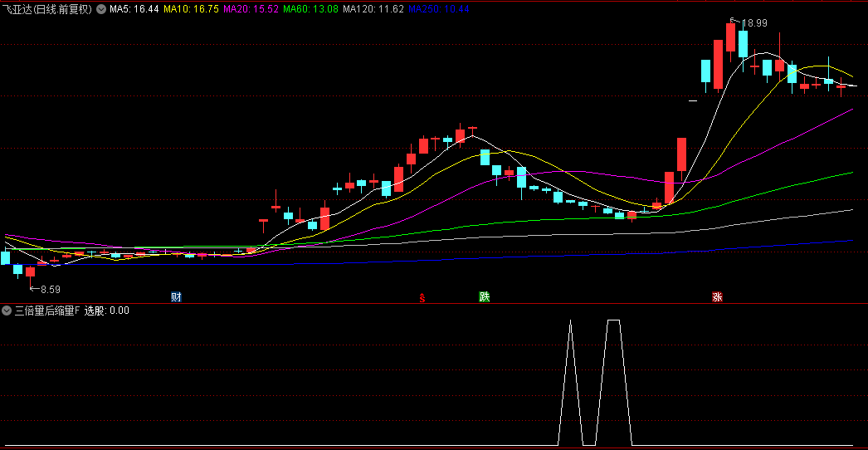The height and width of the screenshot is (450, 868).
Task: Click the 选股: 0.00 indicator value
Action: point(107,311)
